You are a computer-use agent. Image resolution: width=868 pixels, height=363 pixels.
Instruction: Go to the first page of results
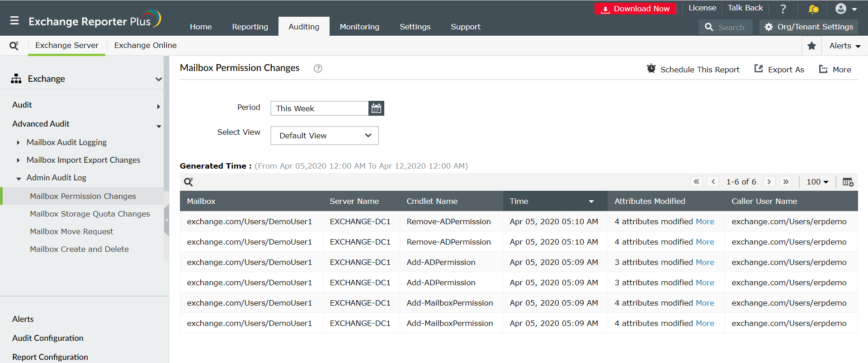[x=697, y=182]
